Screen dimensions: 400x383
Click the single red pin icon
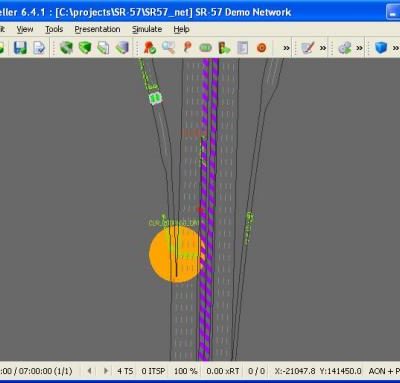point(187,47)
